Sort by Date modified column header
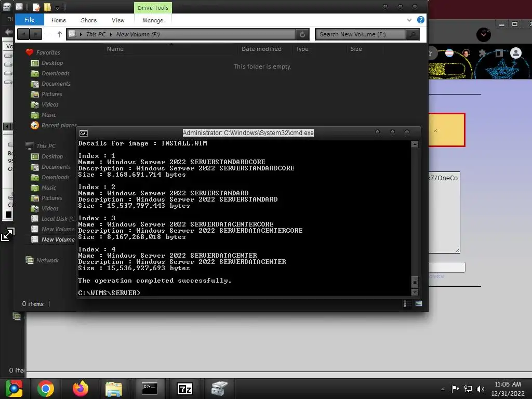532x399 pixels. click(261, 49)
